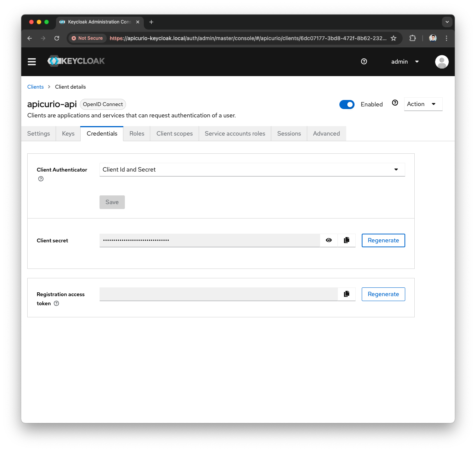Open the Advanced tab
The image size is (476, 451).
click(326, 133)
